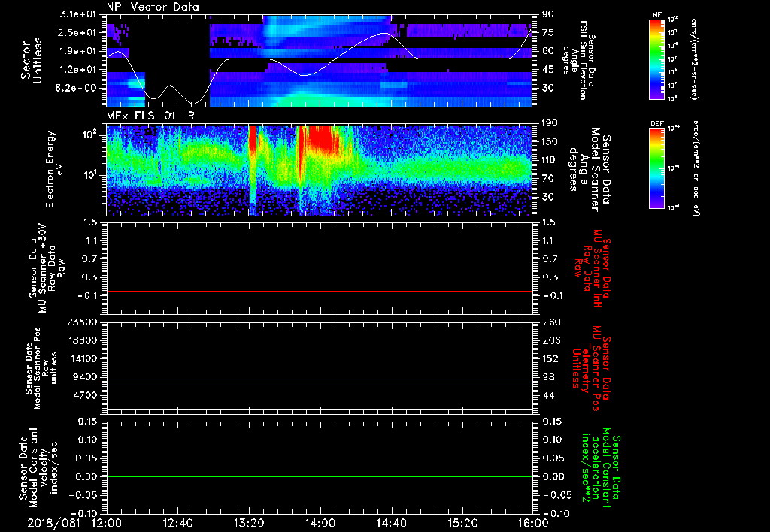Click the "14100" tick label
This screenshot has height=532, width=770.
[83, 358]
